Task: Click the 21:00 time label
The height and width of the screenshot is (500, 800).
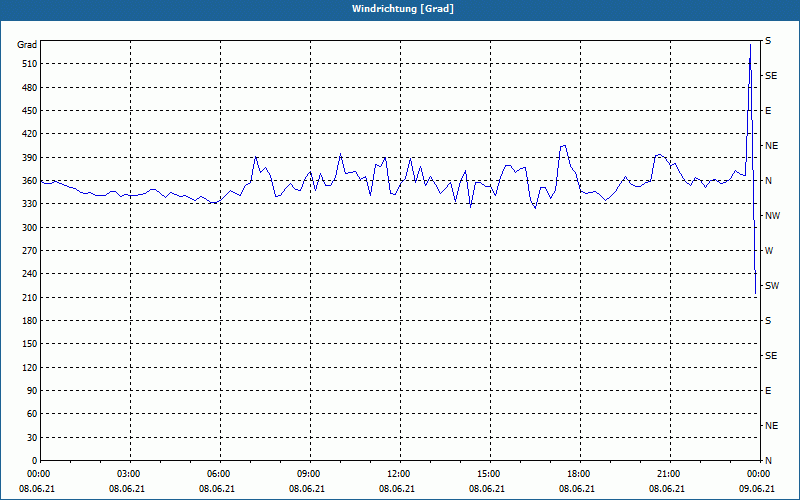Action: coord(668,474)
